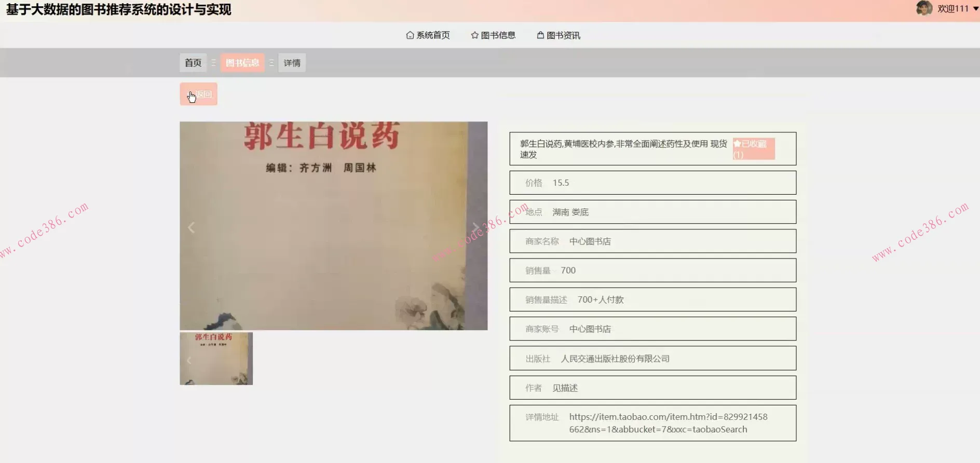This screenshot has height=463, width=980.
Task: Click the 700+人付款 description field
Action: point(652,299)
